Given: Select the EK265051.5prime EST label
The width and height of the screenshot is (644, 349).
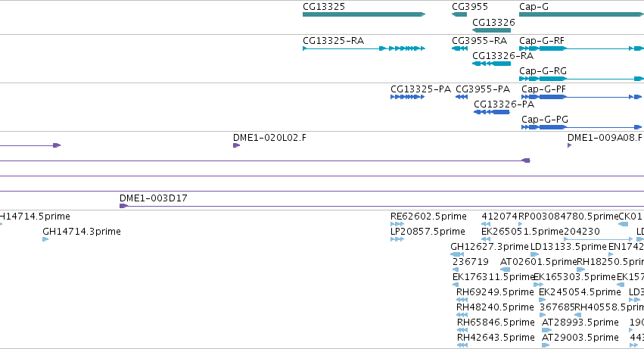Looking at the screenshot, I should pos(522,232).
